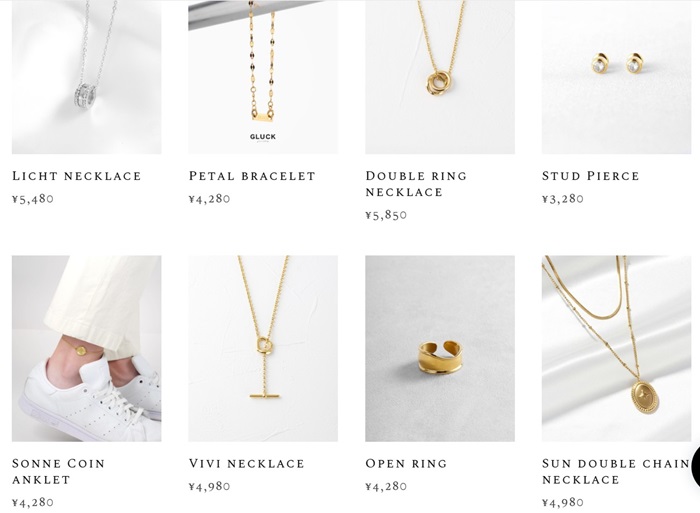The width and height of the screenshot is (700, 513).
Task: Select the Petal Bracelet title link
Action: tap(252, 176)
